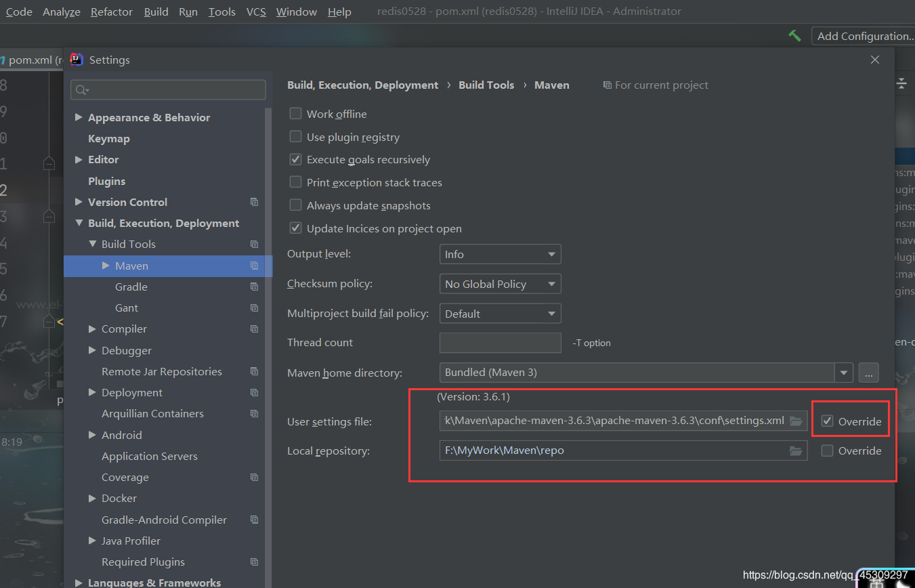Click the project-level icon next to Required Plugins
This screenshot has width=915, height=588.
[x=254, y=562]
